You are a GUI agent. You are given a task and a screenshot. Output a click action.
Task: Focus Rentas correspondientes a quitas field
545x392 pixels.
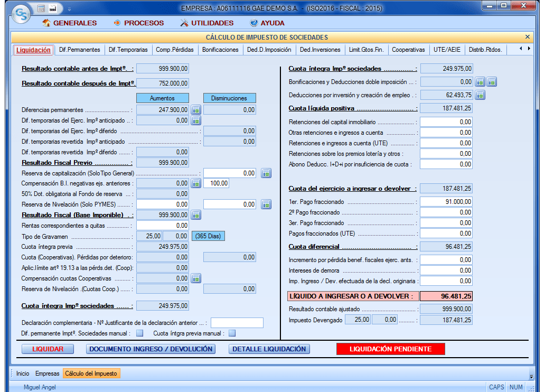(x=163, y=226)
